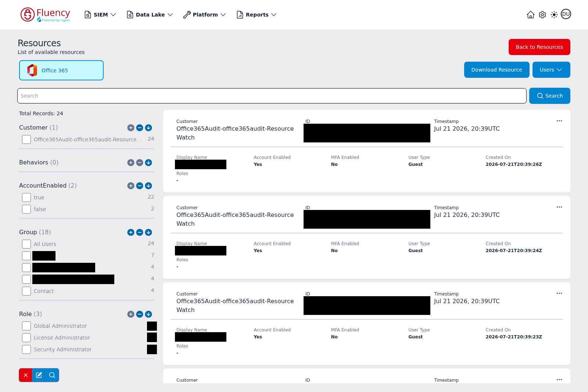Check the Contact group checkbox

26,291
